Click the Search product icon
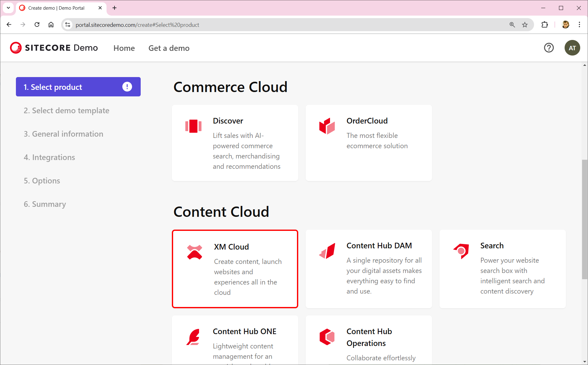588x365 pixels. tap(461, 251)
